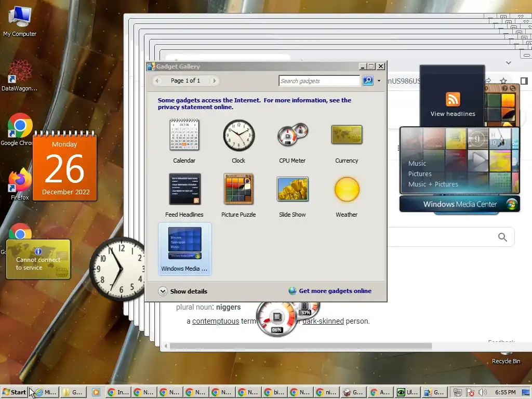Go to previous page of gadgets
The width and height of the screenshot is (532, 399).
click(157, 81)
